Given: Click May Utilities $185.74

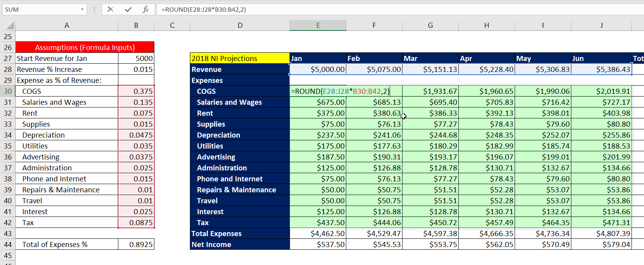Looking at the screenshot, I should point(543,146).
